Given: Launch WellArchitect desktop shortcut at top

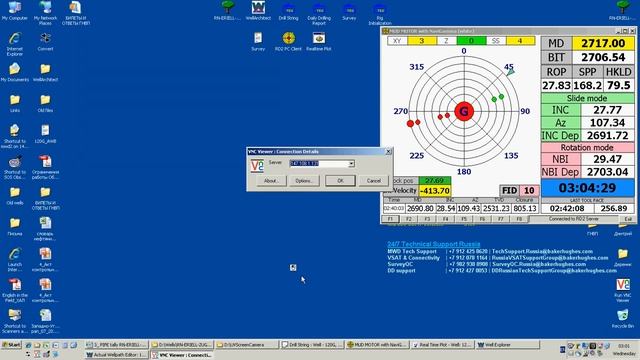Looking at the screenshot, I should point(258,11).
